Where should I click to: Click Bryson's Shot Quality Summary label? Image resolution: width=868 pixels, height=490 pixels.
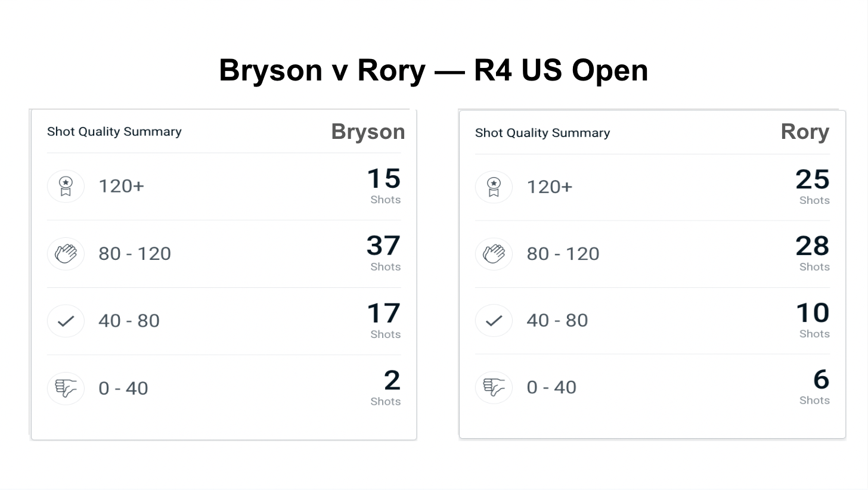(114, 132)
